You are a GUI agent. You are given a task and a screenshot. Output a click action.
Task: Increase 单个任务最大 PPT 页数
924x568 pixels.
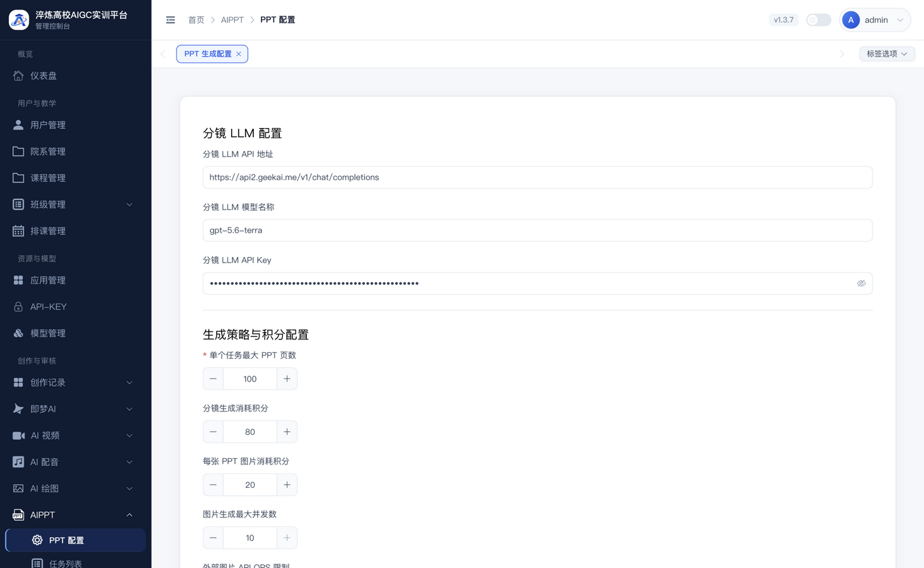[287, 379]
